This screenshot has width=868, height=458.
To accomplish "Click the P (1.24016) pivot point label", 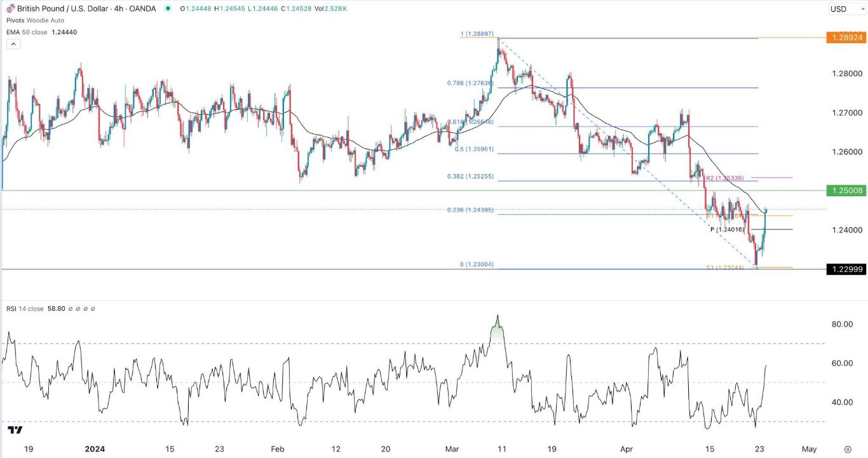I will [x=728, y=230].
